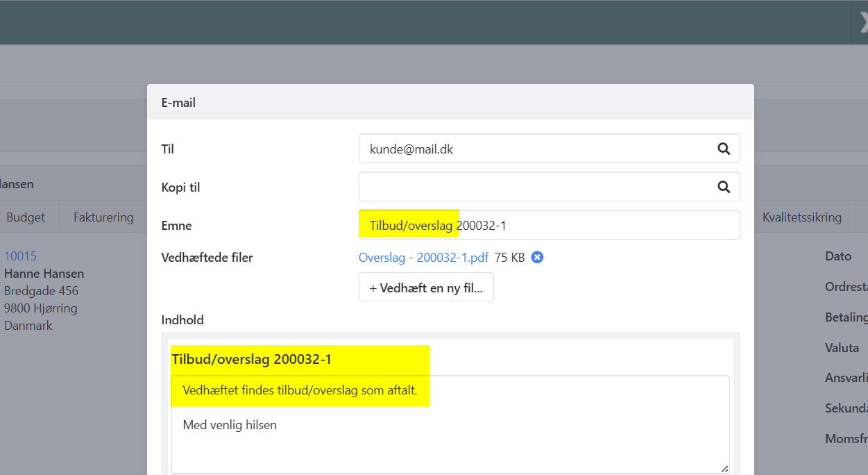Screen dimensions: 868x475
Task: Click the Bredgade 456 address line
Action: coord(41,291)
